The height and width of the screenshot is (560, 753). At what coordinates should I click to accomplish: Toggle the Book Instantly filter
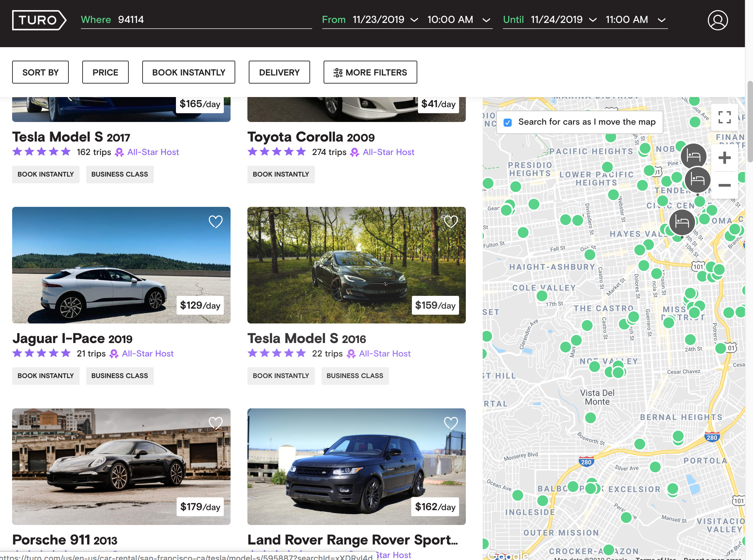pos(188,72)
